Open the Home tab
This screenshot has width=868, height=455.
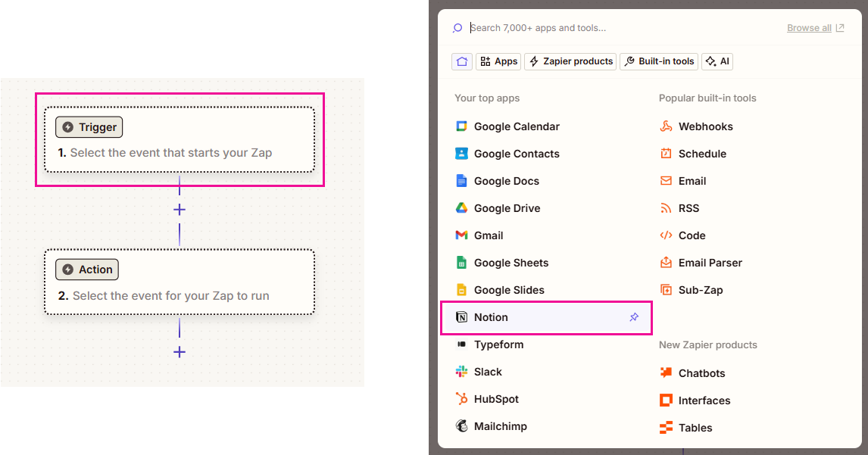point(462,61)
